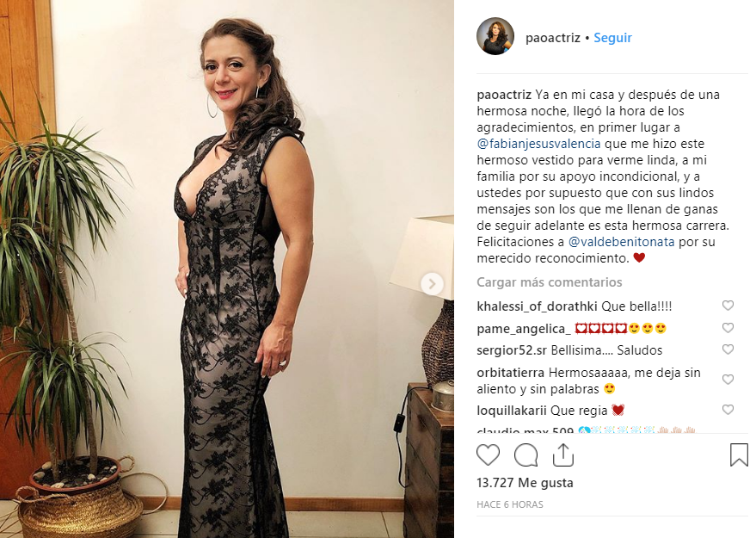Viewport: 756px width, 538px height.
Task: Open the HACE 6 HORAS timestamp
Action: 510,504
